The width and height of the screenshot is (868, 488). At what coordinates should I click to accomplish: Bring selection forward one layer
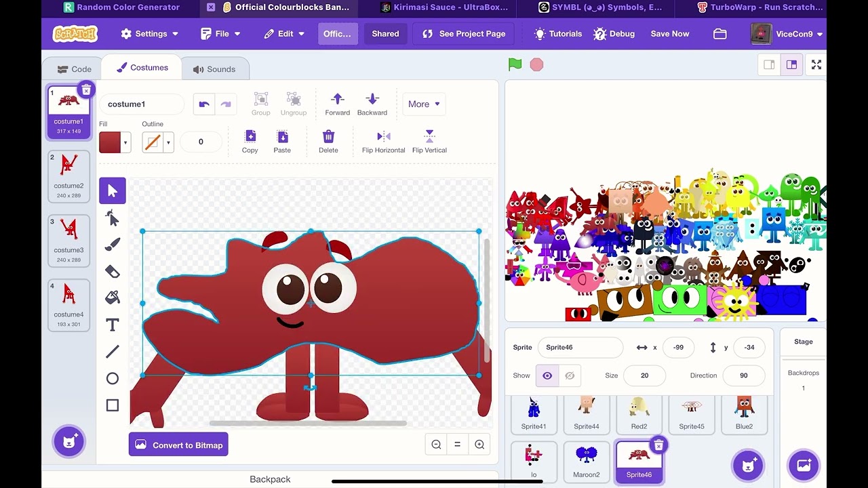coord(338,104)
